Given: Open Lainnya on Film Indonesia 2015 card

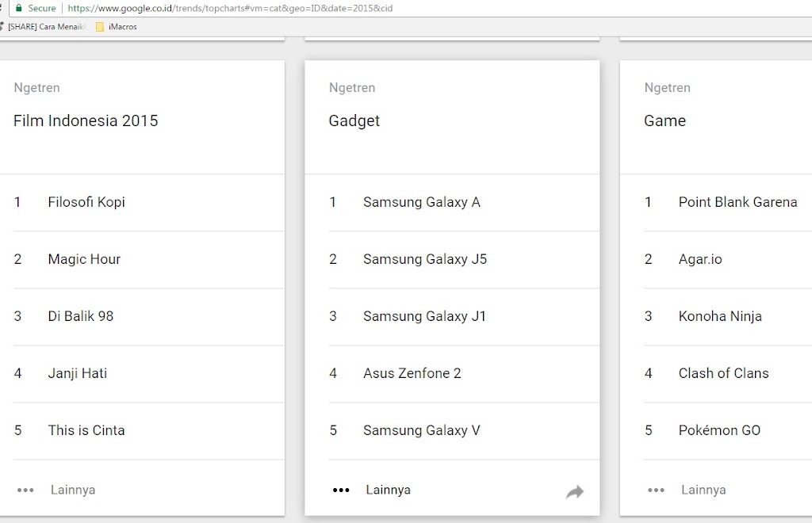Looking at the screenshot, I should click(x=73, y=490).
